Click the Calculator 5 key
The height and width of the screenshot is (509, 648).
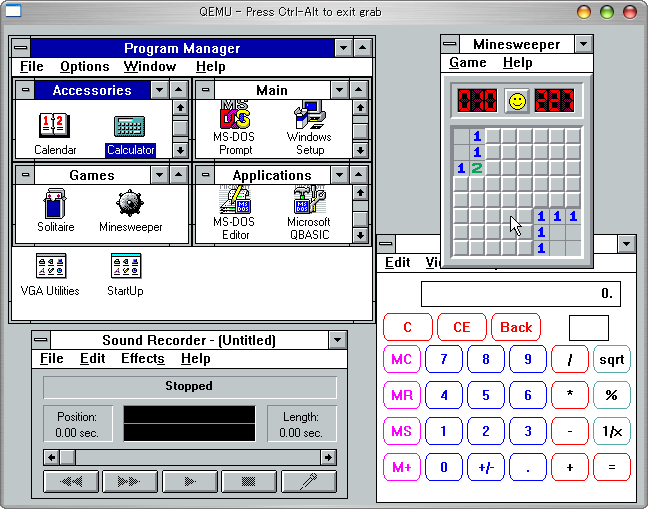click(x=486, y=395)
